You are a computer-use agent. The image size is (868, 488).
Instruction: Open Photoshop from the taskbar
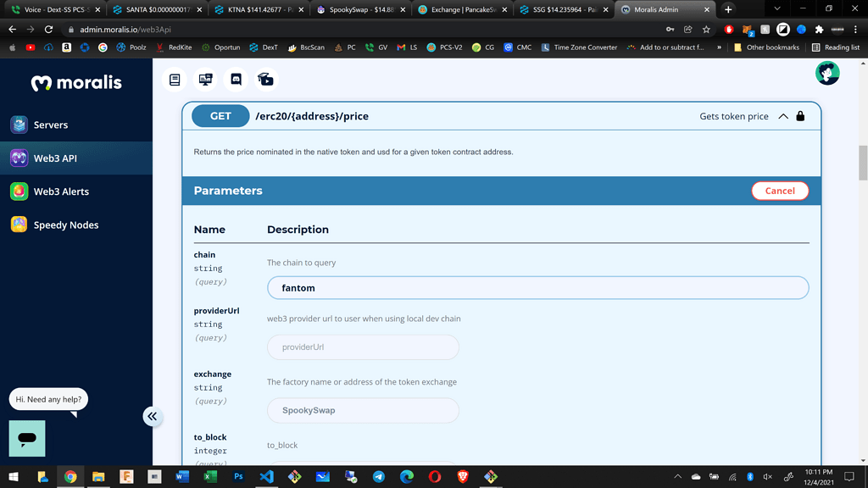point(238,476)
